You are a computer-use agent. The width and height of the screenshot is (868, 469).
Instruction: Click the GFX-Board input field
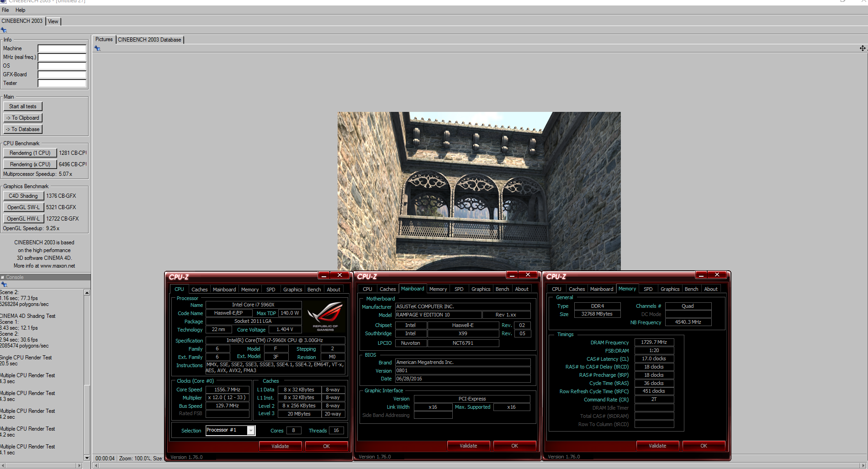click(x=62, y=74)
